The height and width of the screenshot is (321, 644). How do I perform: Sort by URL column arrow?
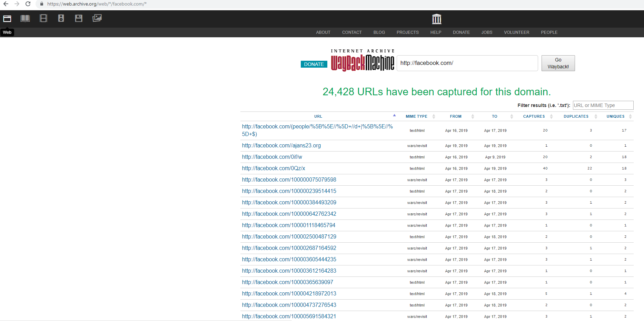[394, 116]
